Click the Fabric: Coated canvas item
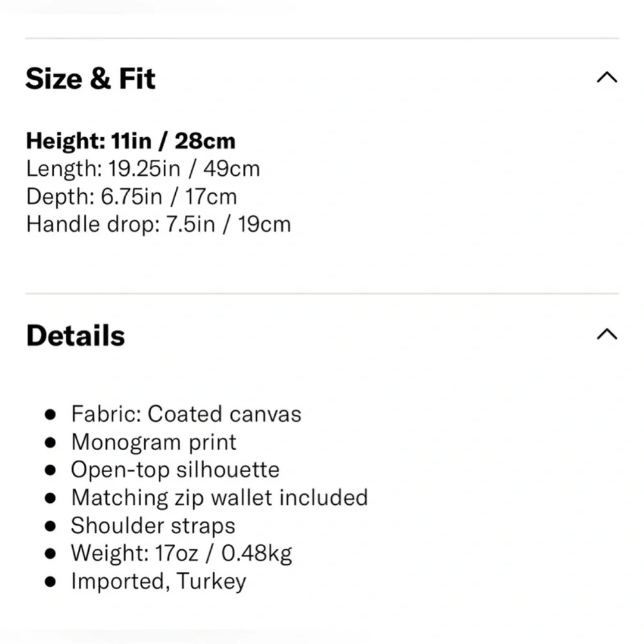Image resolution: width=644 pixels, height=644 pixels. [186, 414]
